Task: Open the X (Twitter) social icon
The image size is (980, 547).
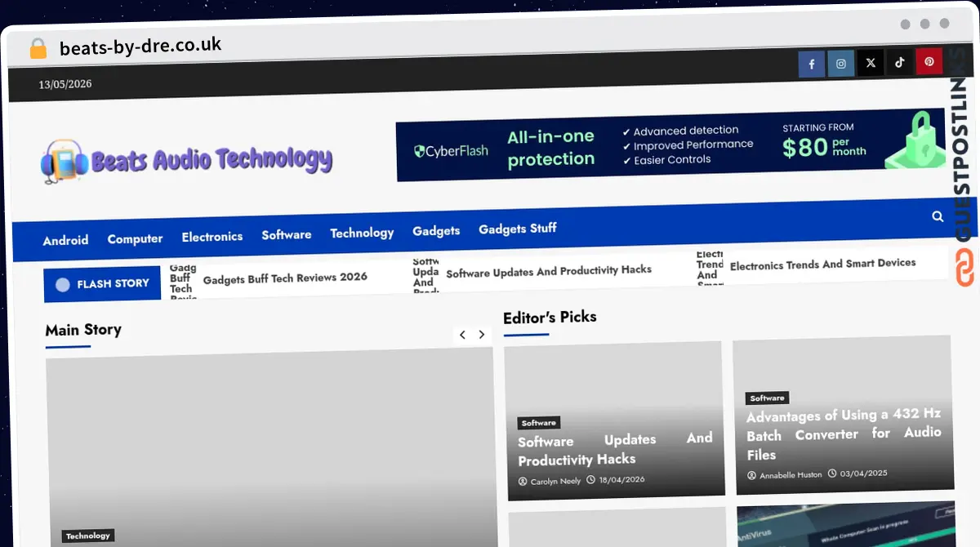Action: click(x=870, y=63)
